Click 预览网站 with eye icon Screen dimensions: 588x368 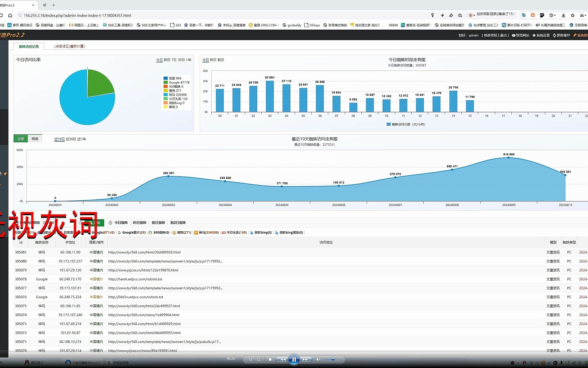click(x=520, y=35)
